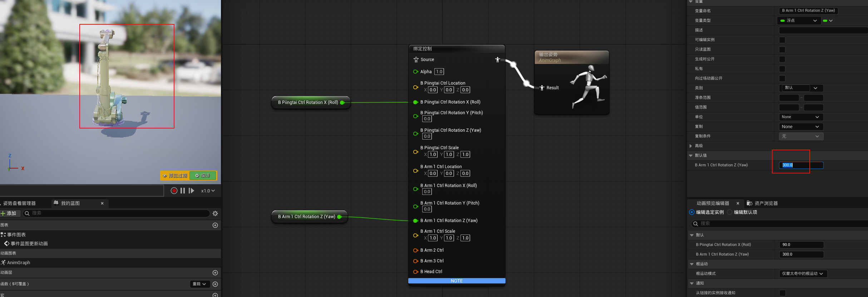Enable the 只读蓝图 checkbox

coord(782,50)
